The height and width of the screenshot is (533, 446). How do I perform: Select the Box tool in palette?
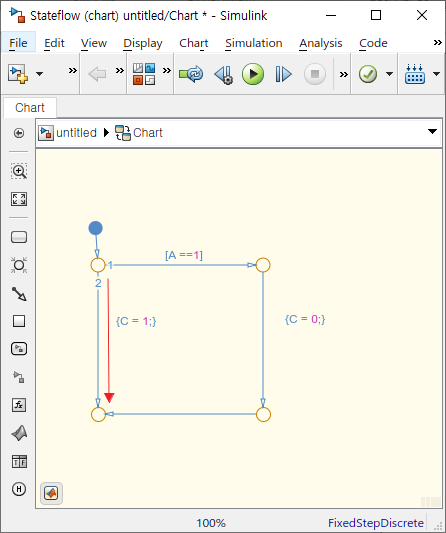[19, 321]
